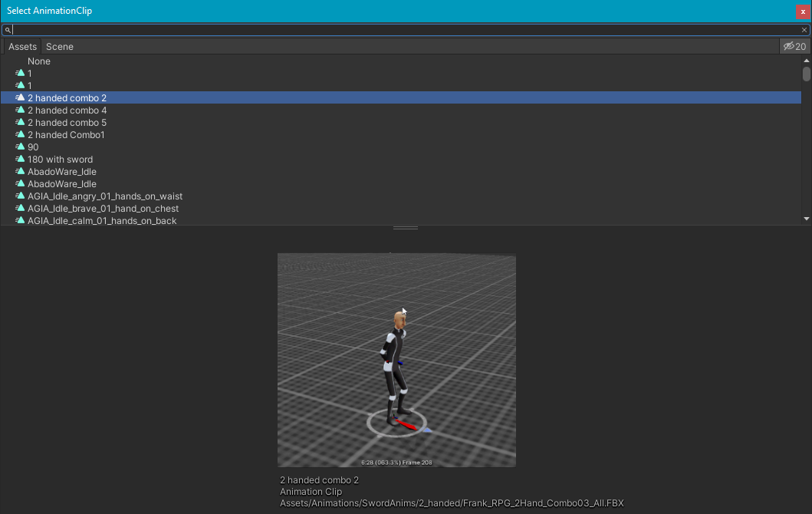Select the "None" option to clear the clip

[x=39, y=61]
